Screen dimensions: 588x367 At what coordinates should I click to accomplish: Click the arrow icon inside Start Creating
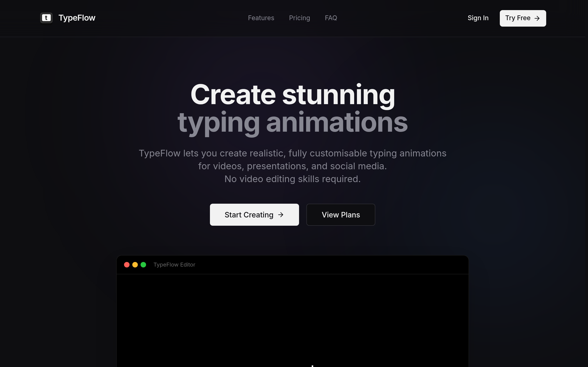pos(281,214)
